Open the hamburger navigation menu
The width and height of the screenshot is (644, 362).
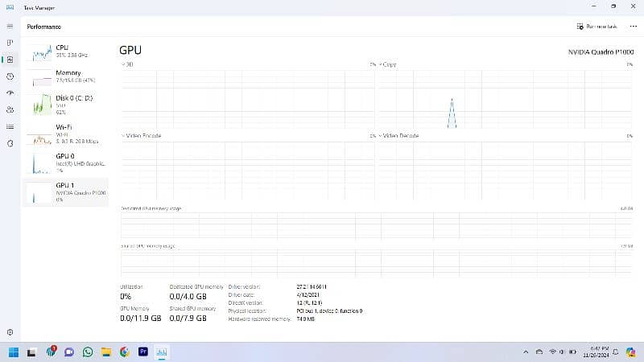(x=10, y=27)
